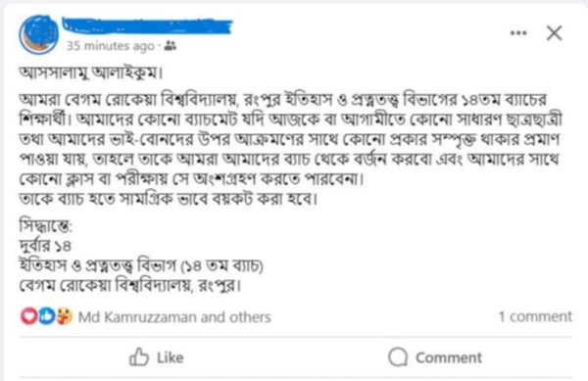Open the three-dot post options menu
This screenshot has height=381, width=588.
coord(518,33)
